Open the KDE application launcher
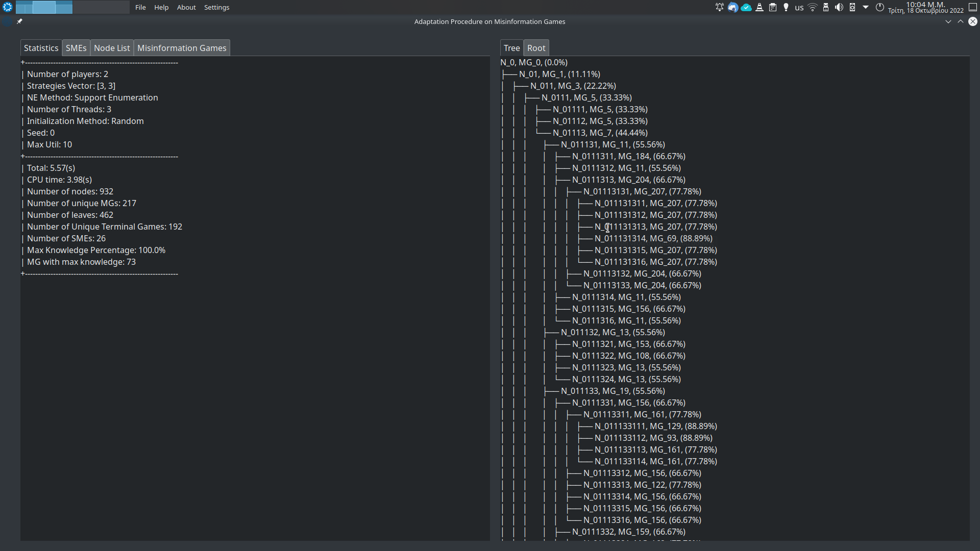 coord(7,7)
